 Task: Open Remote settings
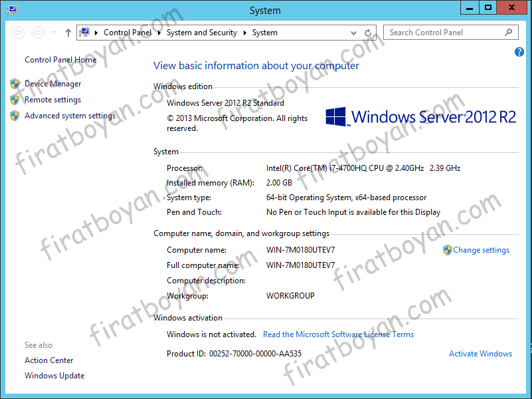click(x=53, y=100)
